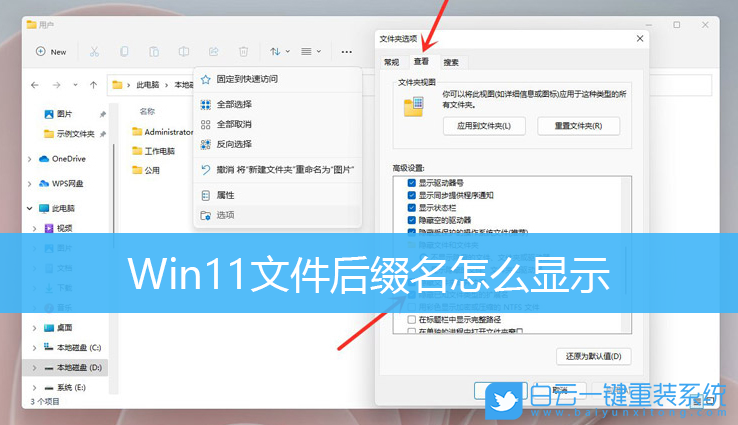Expand the WPS网盘 tree node
Viewport: 738px width, 425px height.
(x=30, y=184)
